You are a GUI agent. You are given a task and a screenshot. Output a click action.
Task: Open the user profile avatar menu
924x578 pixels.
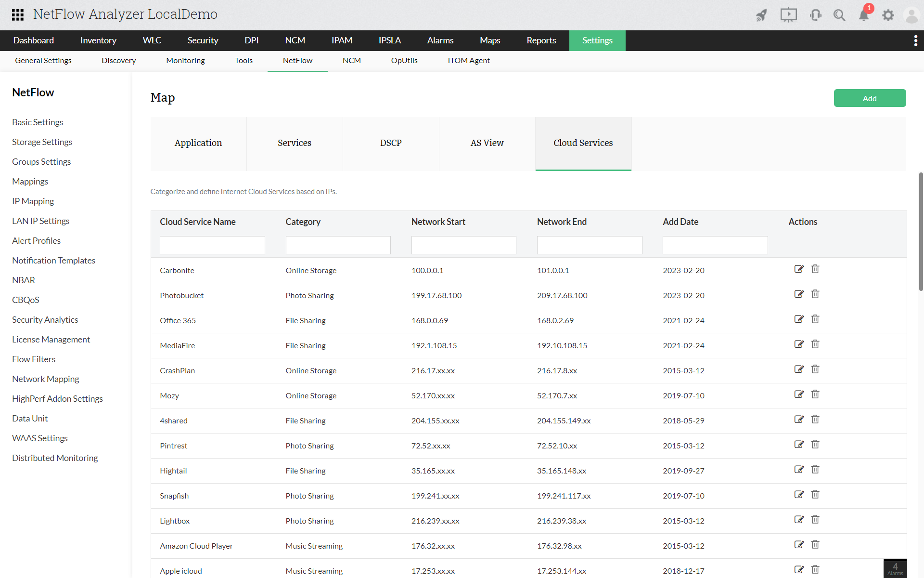coord(911,15)
